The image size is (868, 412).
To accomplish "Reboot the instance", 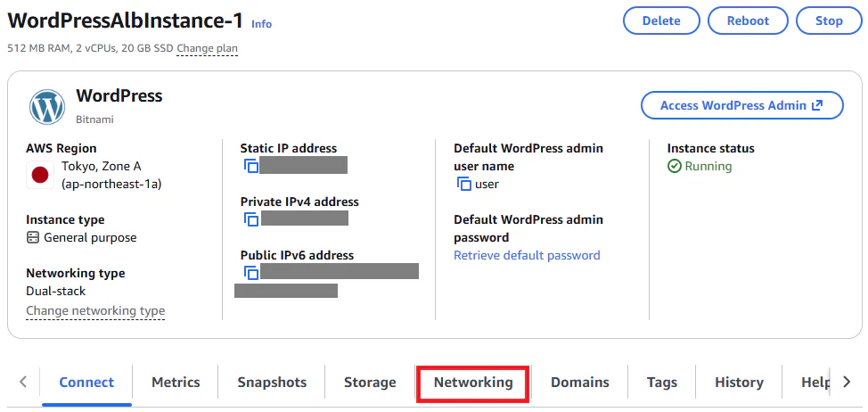I will [x=748, y=21].
